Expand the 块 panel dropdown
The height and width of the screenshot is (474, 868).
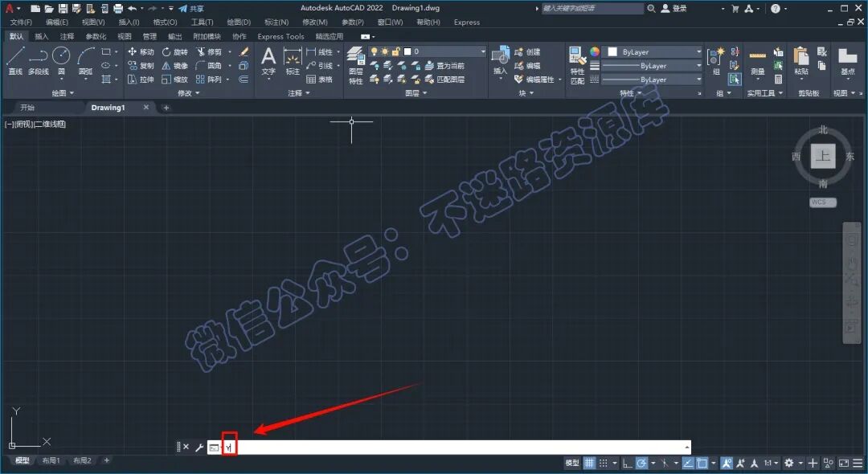[x=526, y=93]
